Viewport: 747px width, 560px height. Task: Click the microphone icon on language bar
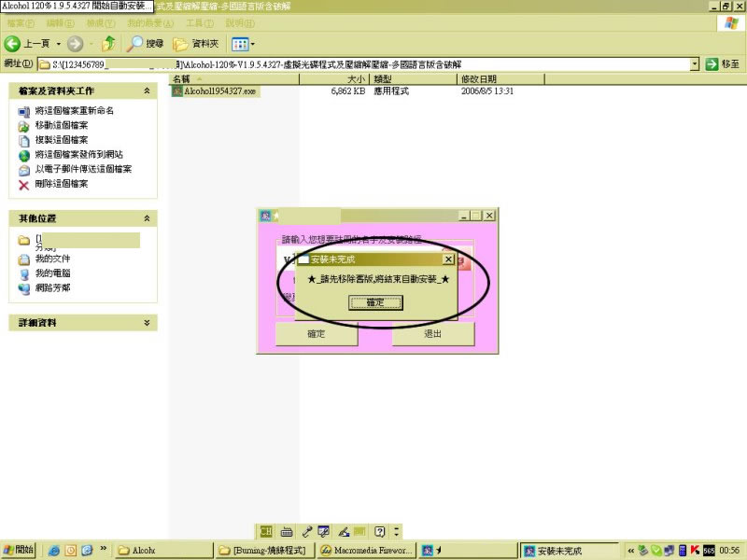point(306,531)
